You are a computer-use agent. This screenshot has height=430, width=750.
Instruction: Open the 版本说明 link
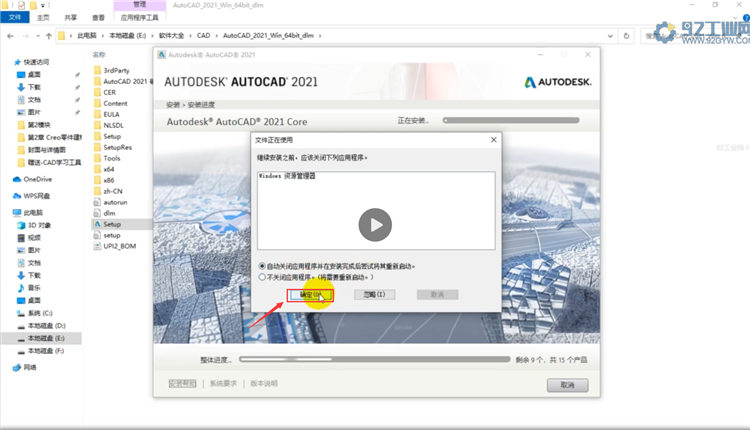click(x=264, y=384)
